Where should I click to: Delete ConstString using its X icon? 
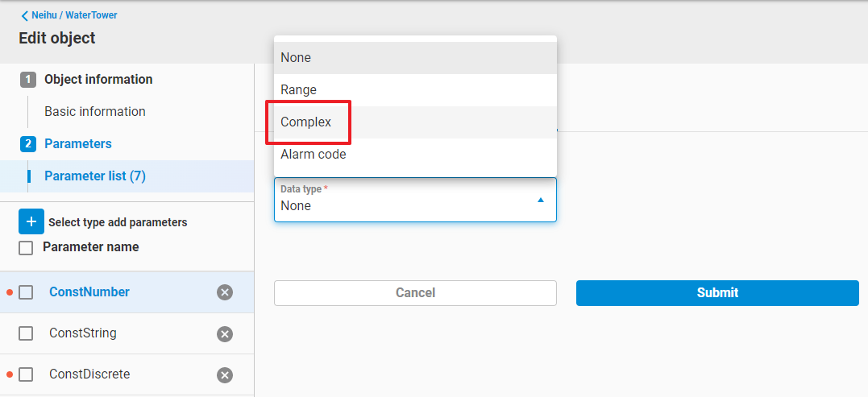225,333
